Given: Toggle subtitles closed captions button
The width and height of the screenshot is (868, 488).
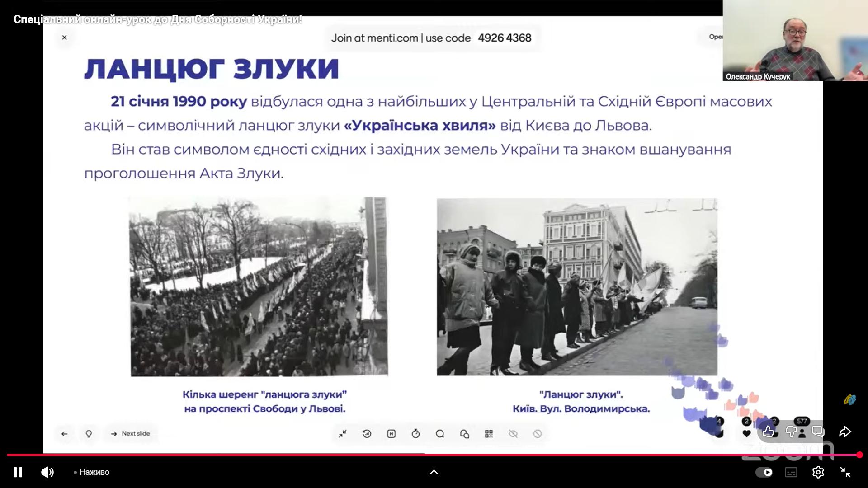Looking at the screenshot, I should pyautogui.click(x=791, y=472).
